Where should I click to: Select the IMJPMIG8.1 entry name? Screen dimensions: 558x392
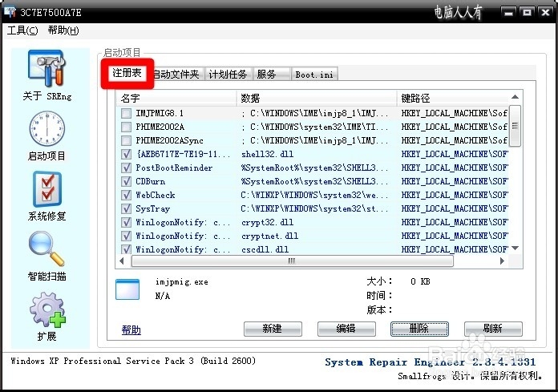tap(160, 114)
